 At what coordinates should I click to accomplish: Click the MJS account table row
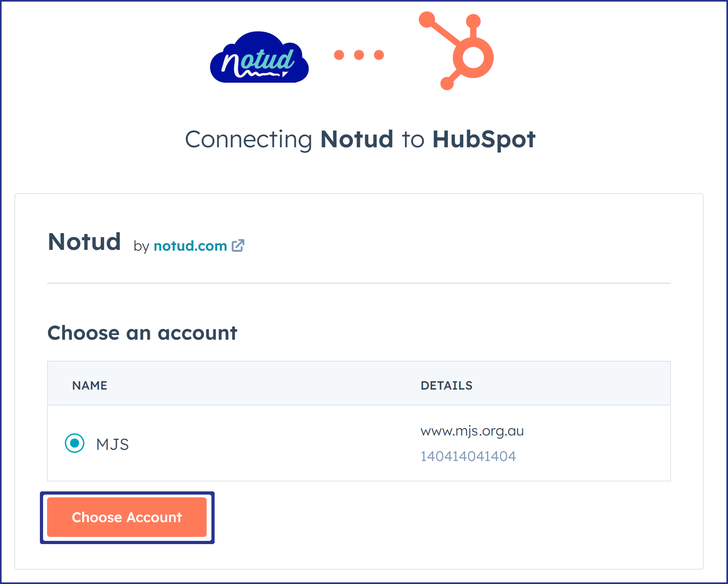(359, 443)
